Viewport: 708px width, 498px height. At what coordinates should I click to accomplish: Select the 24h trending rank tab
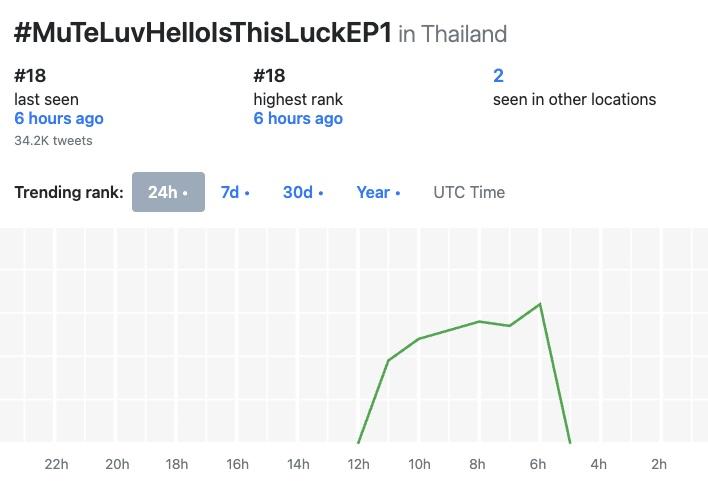coord(168,192)
